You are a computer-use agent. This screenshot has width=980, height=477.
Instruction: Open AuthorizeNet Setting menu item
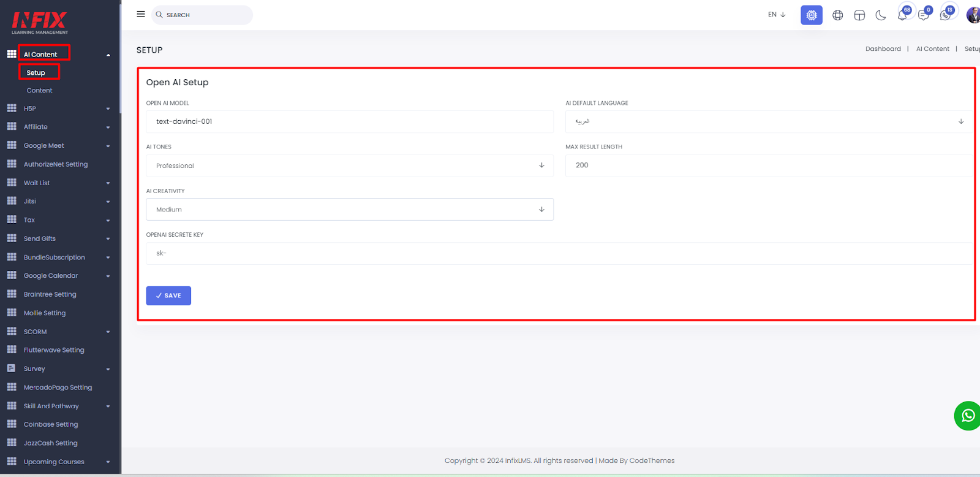(x=56, y=164)
